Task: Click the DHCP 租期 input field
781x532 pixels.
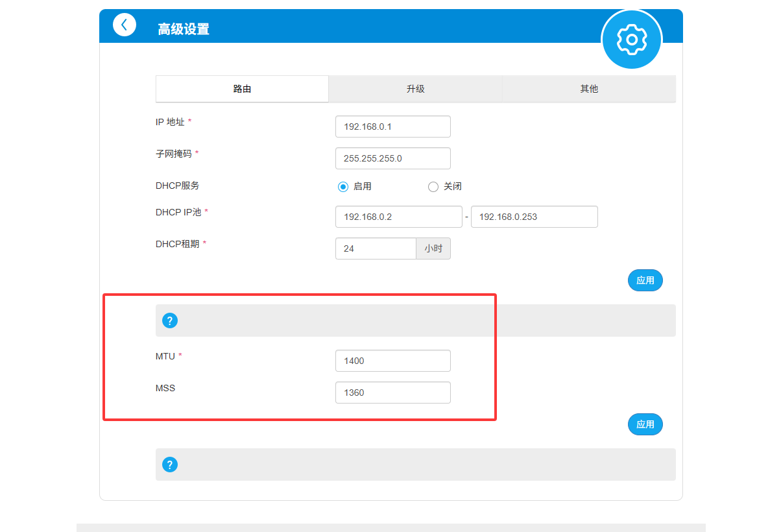Action: [x=376, y=248]
